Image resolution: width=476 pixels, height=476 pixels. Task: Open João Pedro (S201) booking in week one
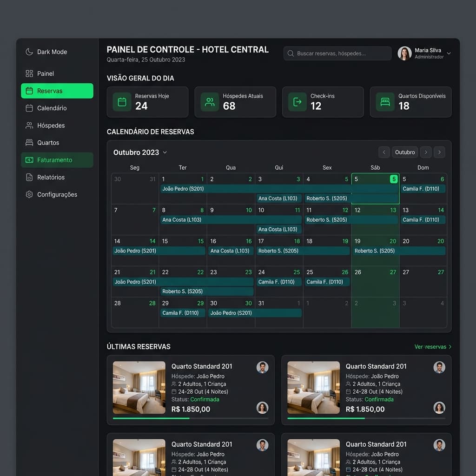(x=279, y=189)
